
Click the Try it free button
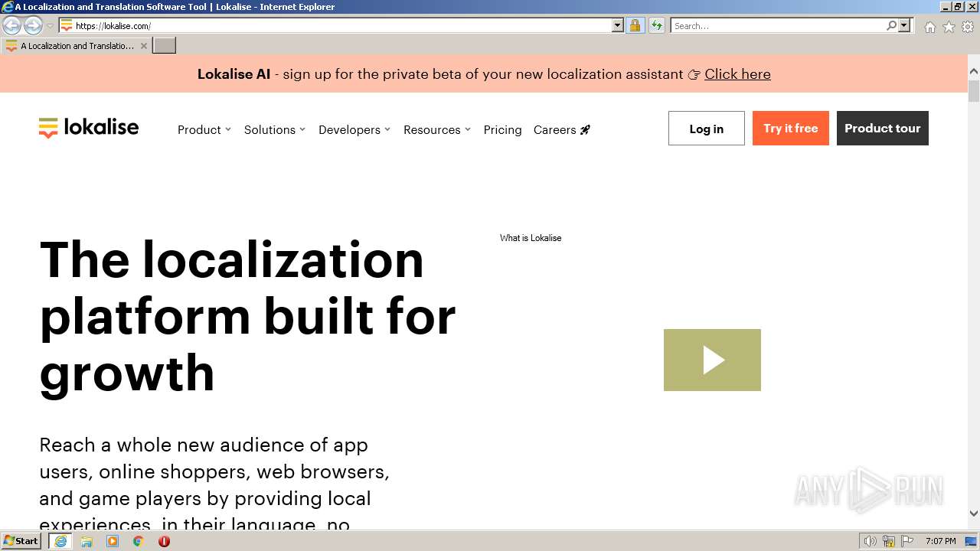point(790,129)
